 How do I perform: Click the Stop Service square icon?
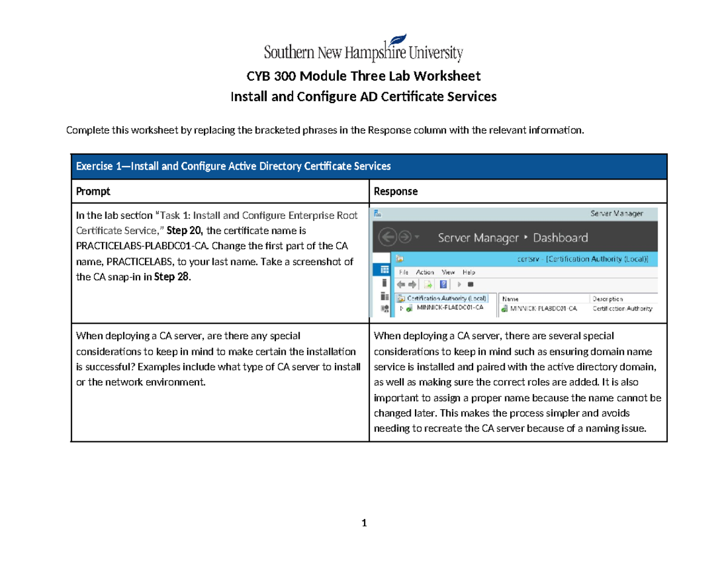[x=470, y=284]
